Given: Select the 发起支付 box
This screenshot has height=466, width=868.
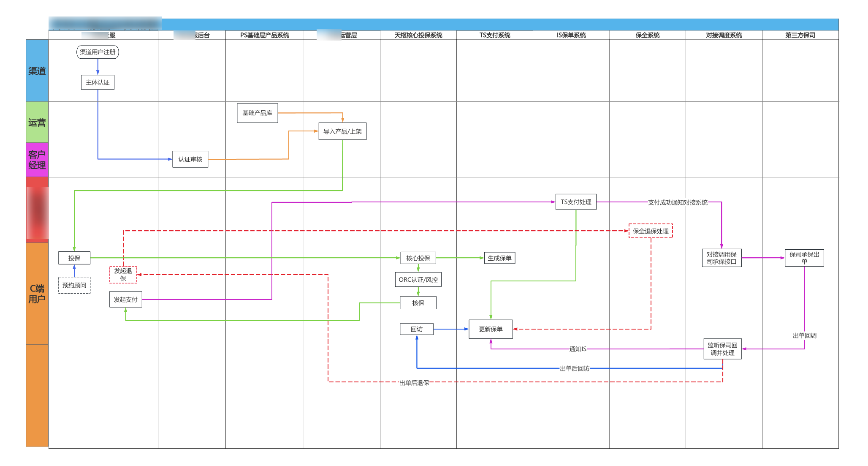Looking at the screenshot, I should click(126, 300).
